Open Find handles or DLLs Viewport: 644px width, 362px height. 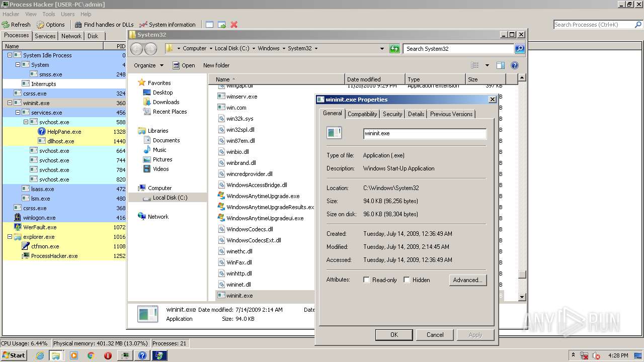[x=104, y=25]
